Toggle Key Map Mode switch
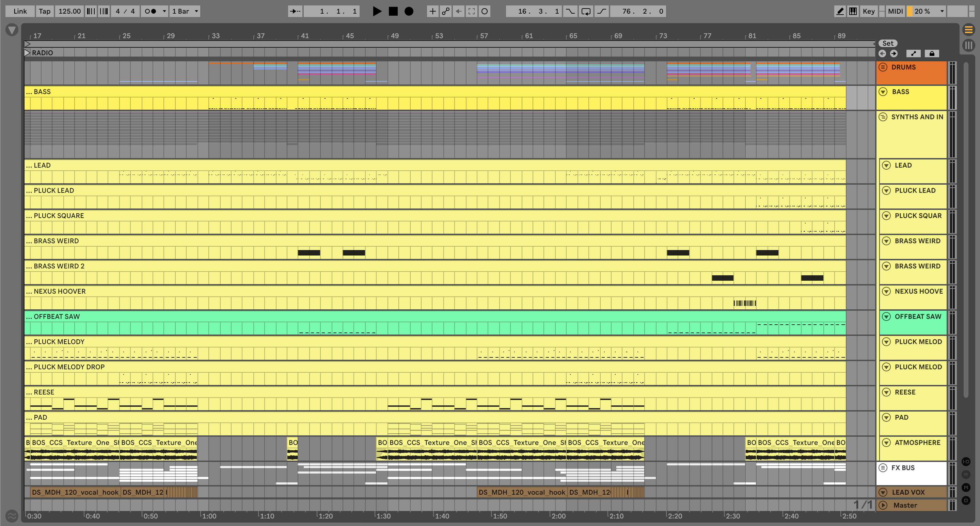This screenshot has height=526, width=980. click(x=869, y=11)
